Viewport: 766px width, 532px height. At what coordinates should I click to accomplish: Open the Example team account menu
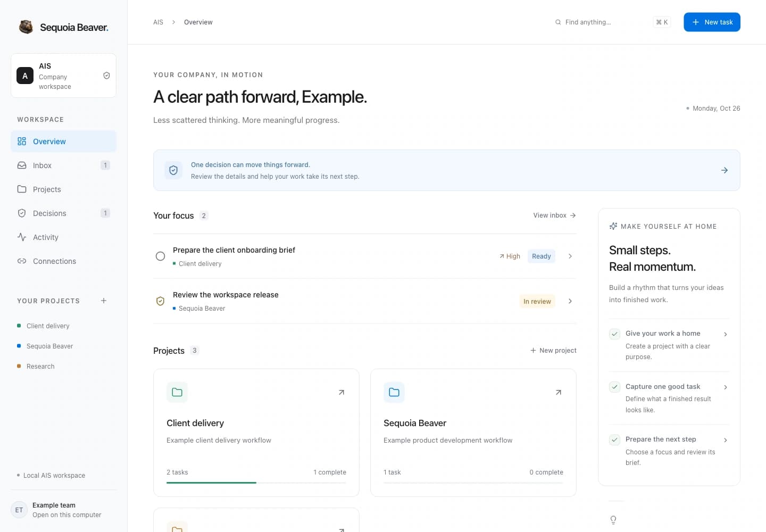[x=63, y=510]
